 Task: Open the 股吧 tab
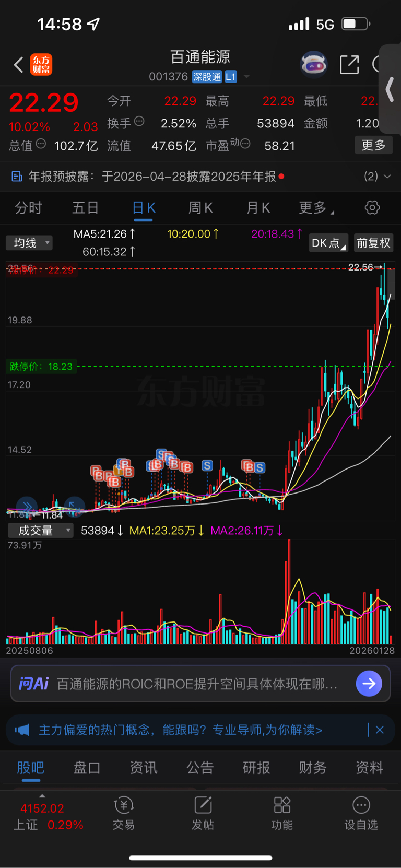point(30,768)
